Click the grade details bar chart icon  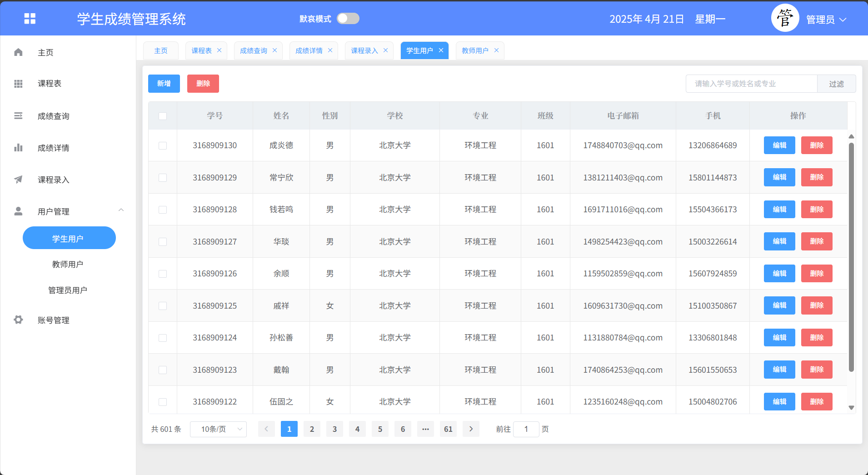coord(18,148)
